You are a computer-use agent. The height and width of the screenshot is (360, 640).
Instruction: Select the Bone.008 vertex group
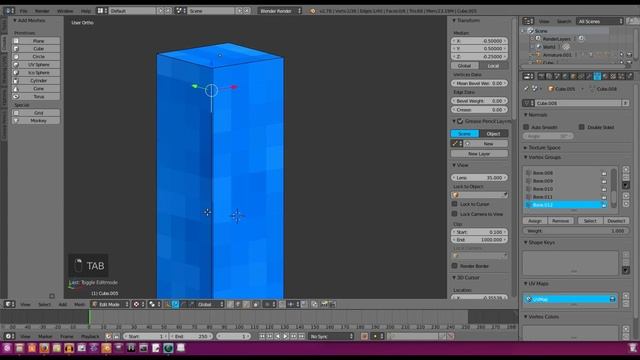[x=566, y=173]
